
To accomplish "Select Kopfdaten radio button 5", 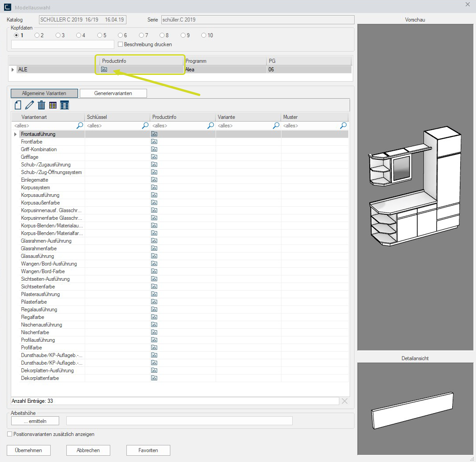I will tap(100, 35).
